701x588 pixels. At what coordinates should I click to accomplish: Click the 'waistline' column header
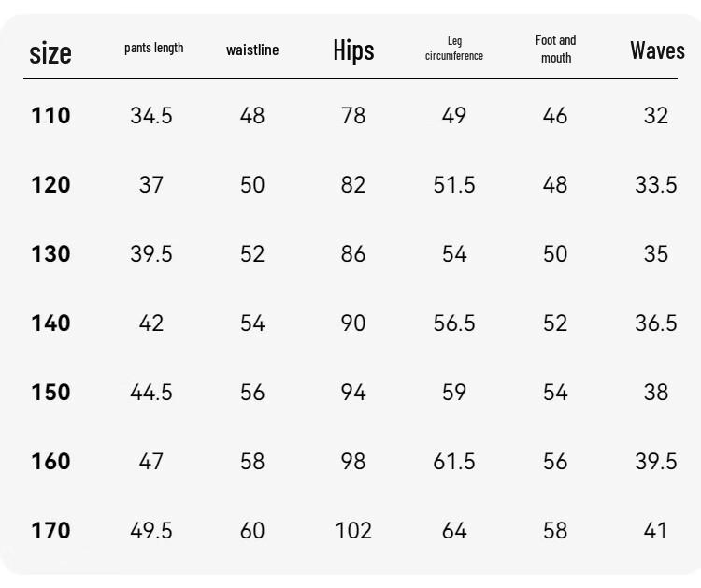click(252, 50)
